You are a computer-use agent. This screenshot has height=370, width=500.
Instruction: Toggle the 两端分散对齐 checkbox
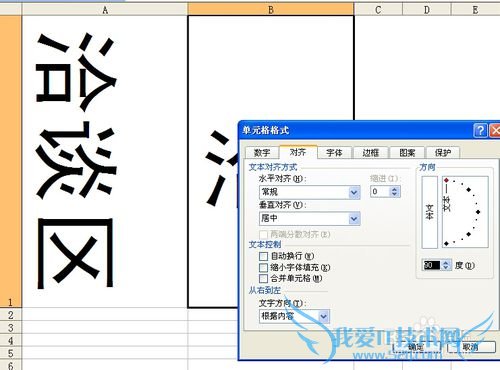coord(263,234)
